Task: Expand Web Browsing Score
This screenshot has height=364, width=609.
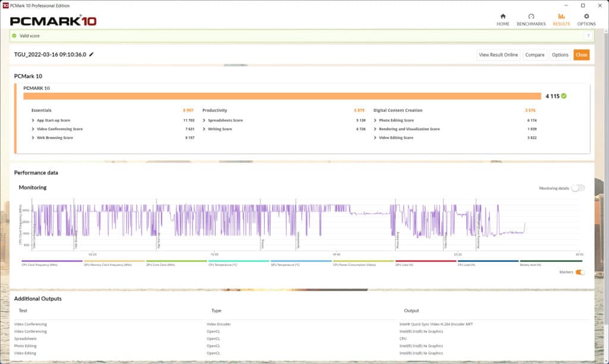Action: click(33, 137)
